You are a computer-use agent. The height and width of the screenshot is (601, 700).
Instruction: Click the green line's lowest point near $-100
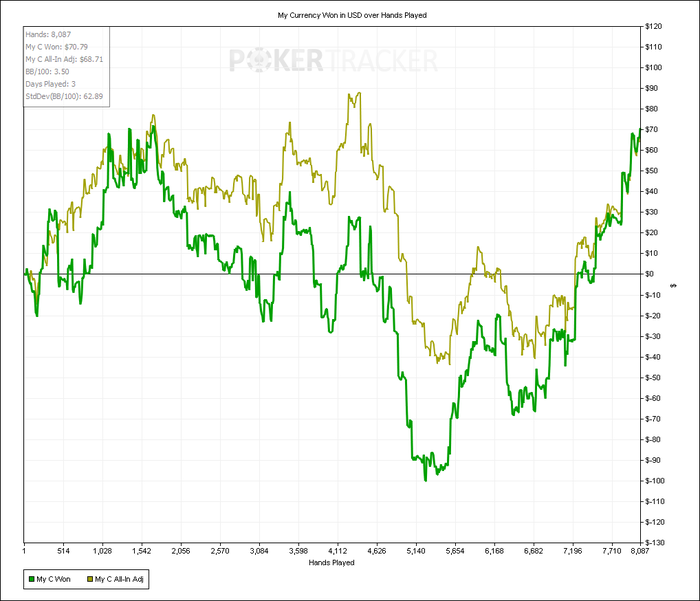pyautogui.click(x=425, y=480)
